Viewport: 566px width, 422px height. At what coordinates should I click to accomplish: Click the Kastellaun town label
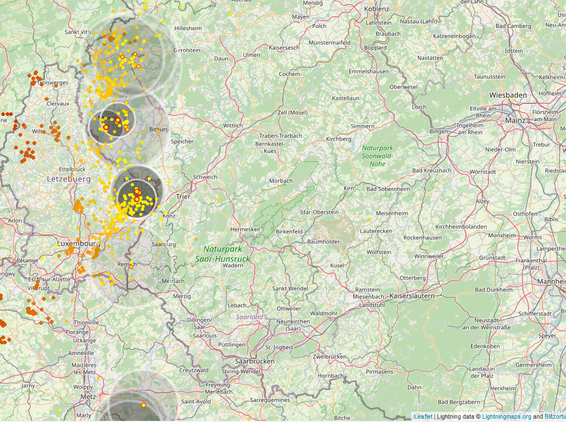click(345, 98)
